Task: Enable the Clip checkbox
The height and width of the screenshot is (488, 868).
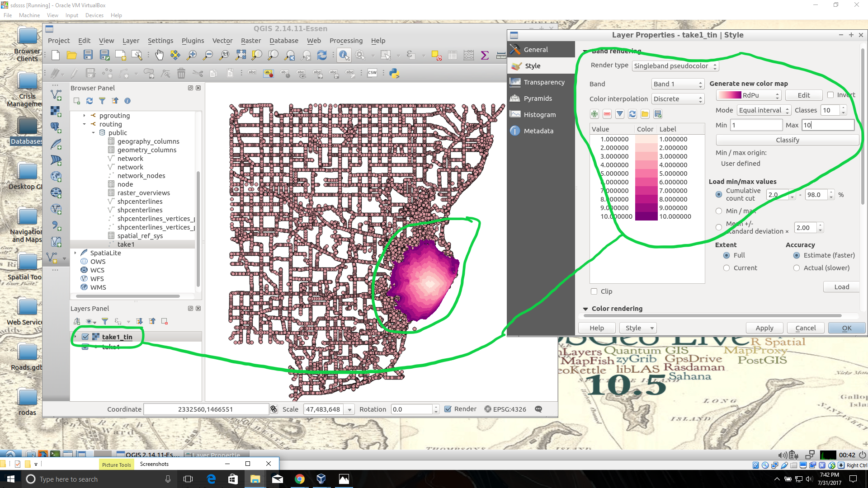Action: (594, 291)
